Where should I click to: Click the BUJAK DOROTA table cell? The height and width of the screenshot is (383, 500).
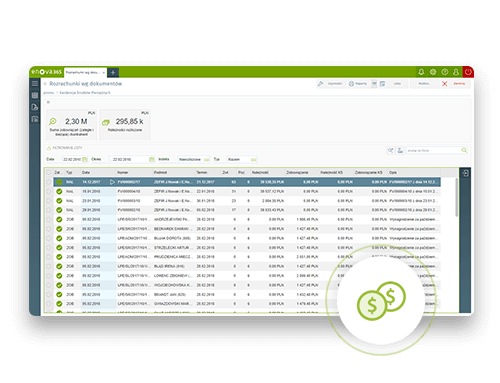pyautogui.click(x=172, y=238)
